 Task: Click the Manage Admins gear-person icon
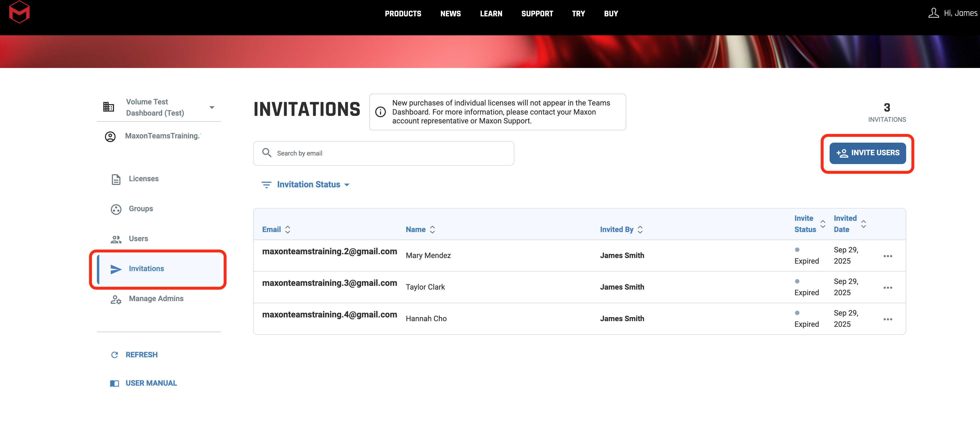116,299
